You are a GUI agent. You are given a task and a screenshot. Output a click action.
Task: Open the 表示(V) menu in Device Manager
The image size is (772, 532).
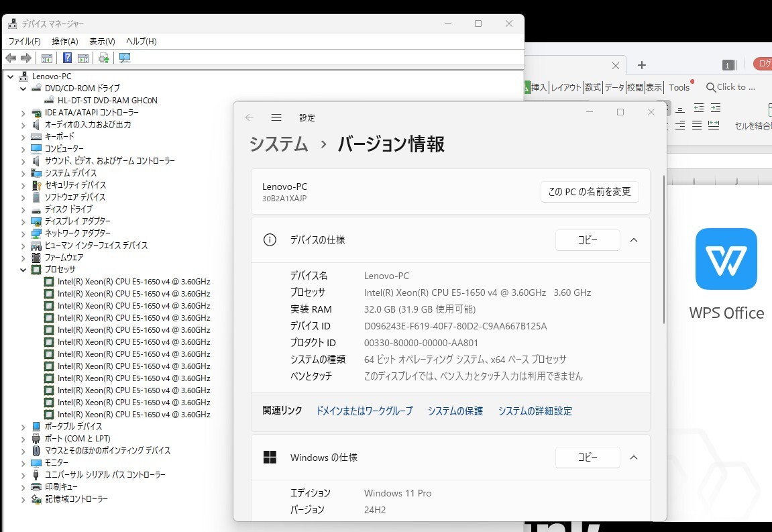pyautogui.click(x=102, y=42)
